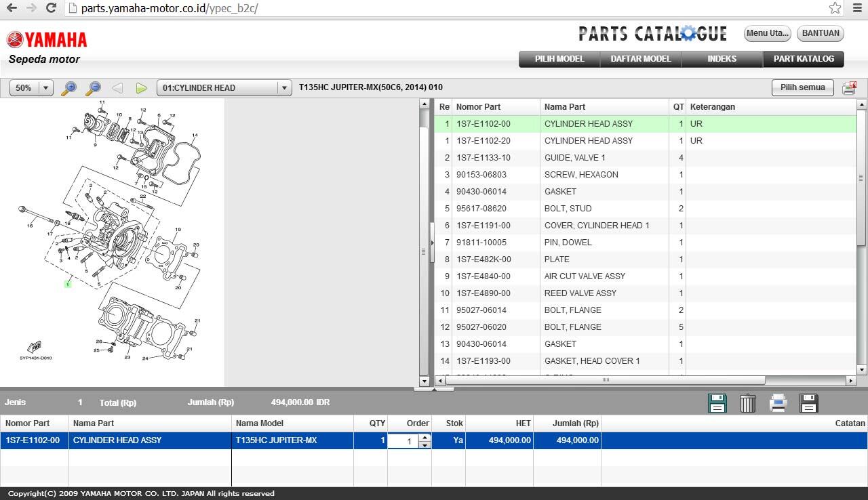Image resolution: width=868 pixels, height=500 pixels.
Task: Open the 01:CYLINDER HEAD figure dropdown
Action: point(224,88)
